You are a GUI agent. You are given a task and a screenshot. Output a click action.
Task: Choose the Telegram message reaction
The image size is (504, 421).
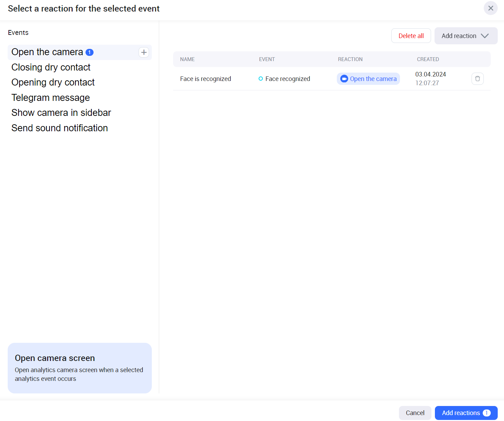[51, 98]
